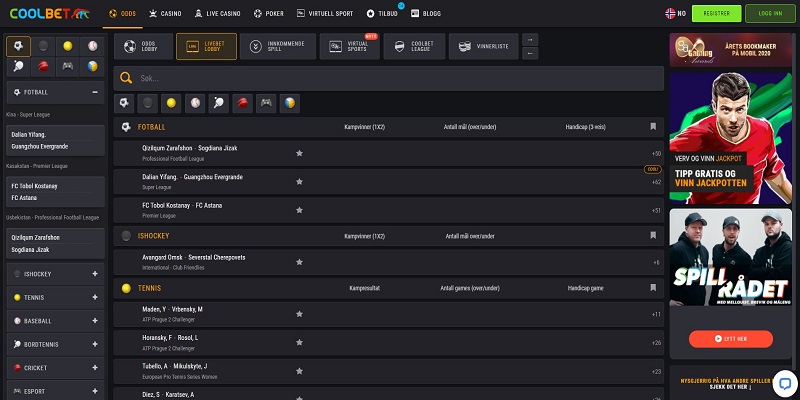Open the Casino menu item
The height and width of the screenshot is (400, 800).
(x=165, y=14)
